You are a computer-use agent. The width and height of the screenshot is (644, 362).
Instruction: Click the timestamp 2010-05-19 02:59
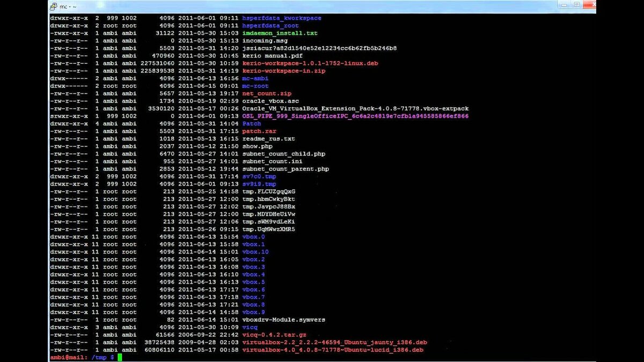[x=209, y=101]
